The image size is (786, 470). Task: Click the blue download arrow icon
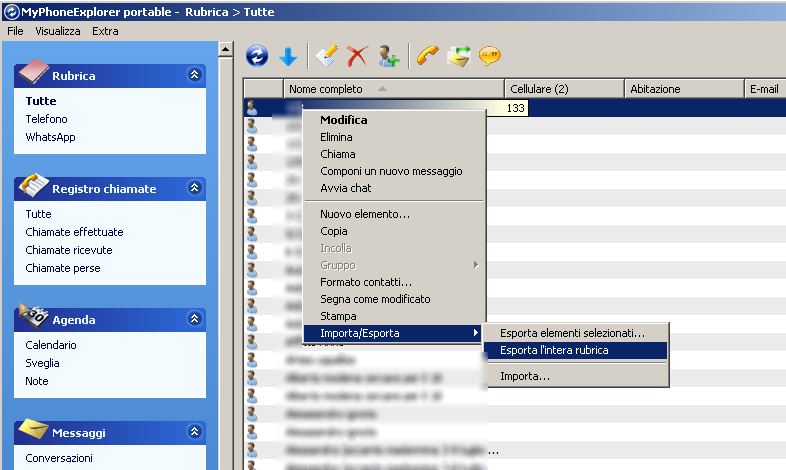pyautogui.click(x=288, y=57)
